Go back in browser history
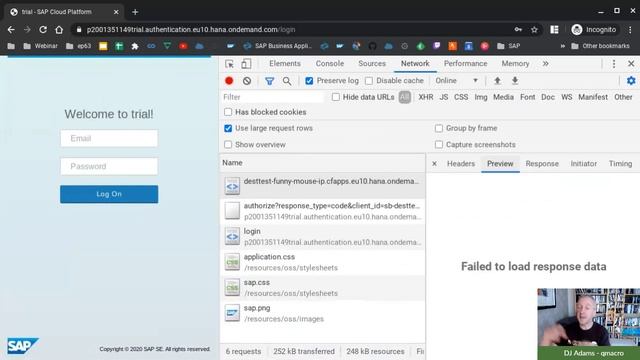 [x=11, y=29]
